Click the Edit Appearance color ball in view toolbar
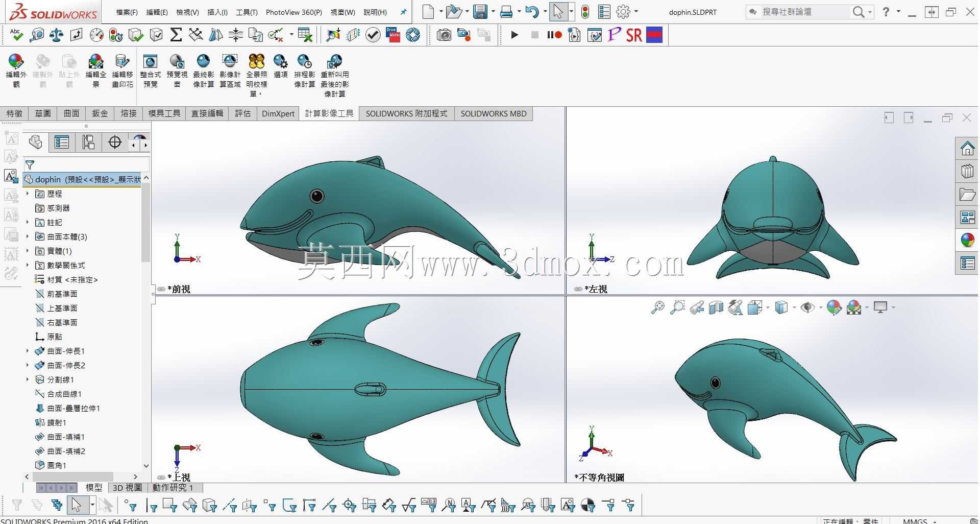The image size is (980, 524). [x=834, y=307]
